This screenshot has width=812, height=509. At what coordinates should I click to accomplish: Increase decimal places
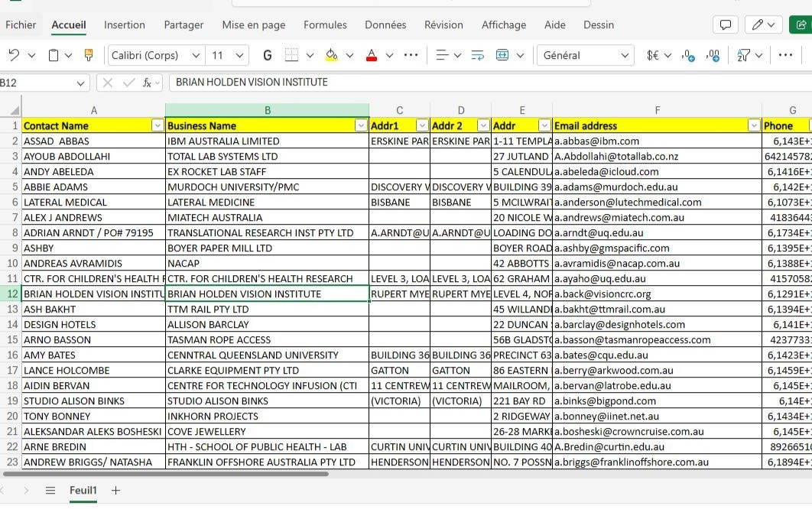point(713,55)
